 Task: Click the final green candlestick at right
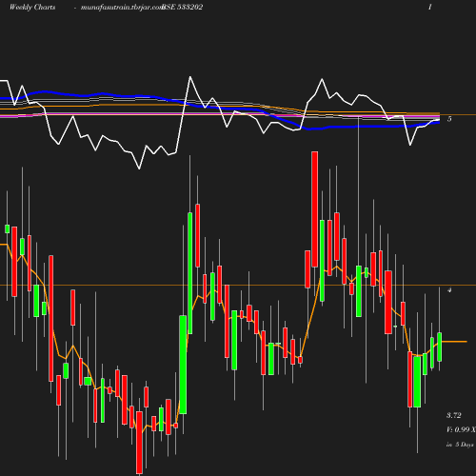(x=440, y=347)
